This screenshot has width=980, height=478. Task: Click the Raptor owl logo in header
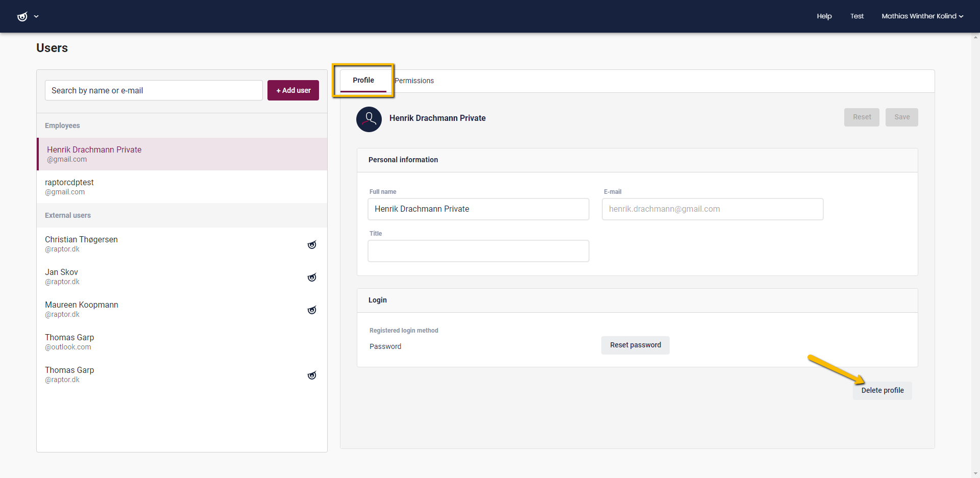pos(22,16)
